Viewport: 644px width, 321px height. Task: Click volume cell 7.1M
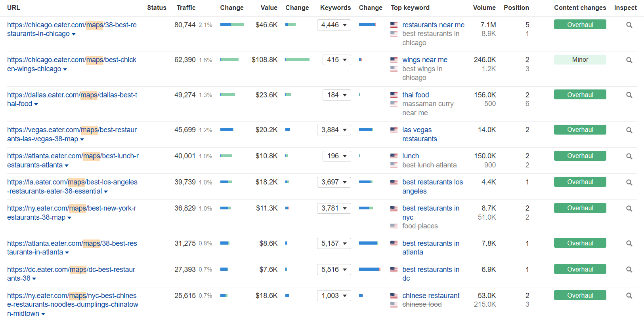pyautogui.click(x=488, y=25)
